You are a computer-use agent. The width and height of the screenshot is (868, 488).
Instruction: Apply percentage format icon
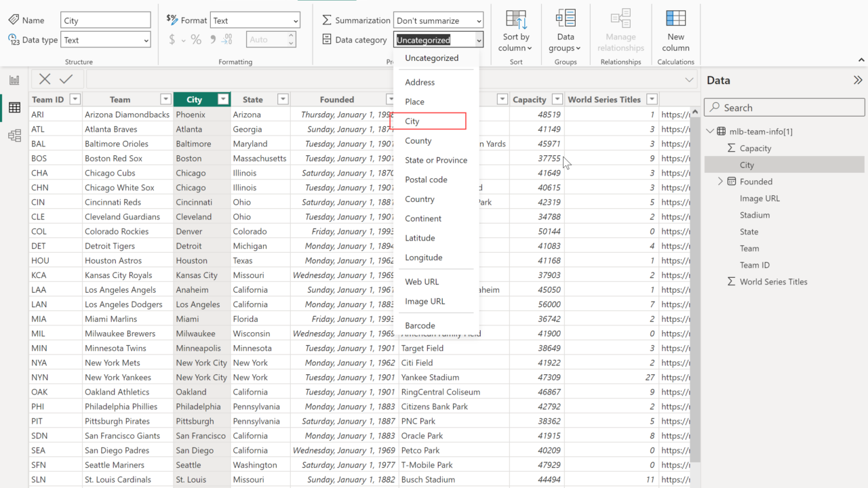[196, 40]
